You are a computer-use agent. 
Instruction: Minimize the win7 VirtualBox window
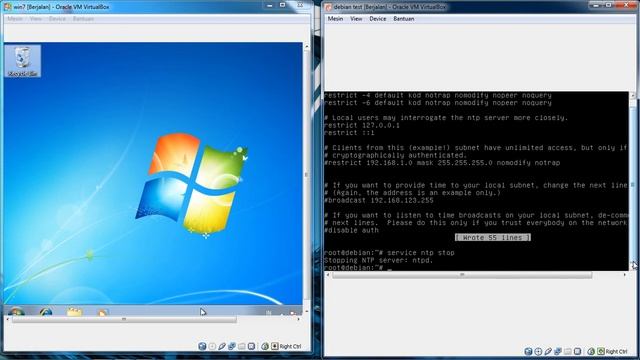pos(269,5)
